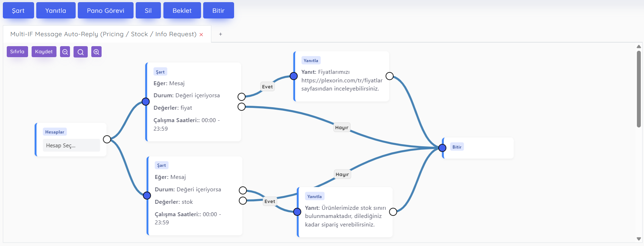Click the zoom in magnifier icon
644x246 pixels.
96,52
